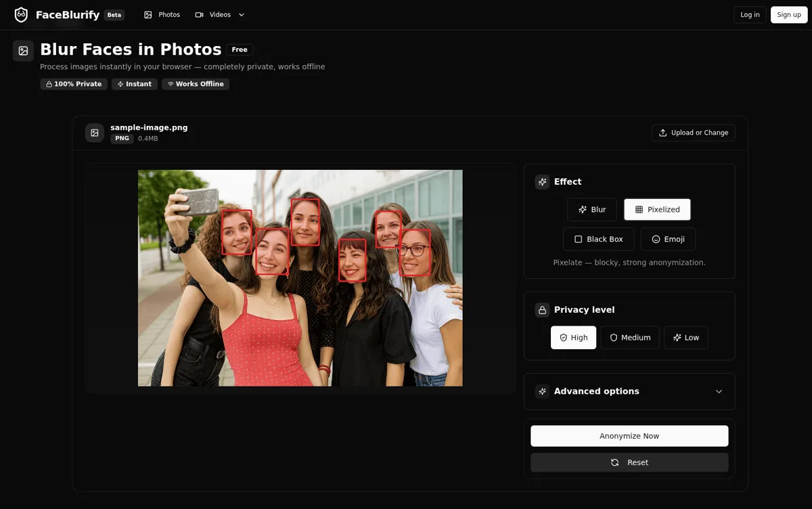Set privacy level to Low

(685, 337)
